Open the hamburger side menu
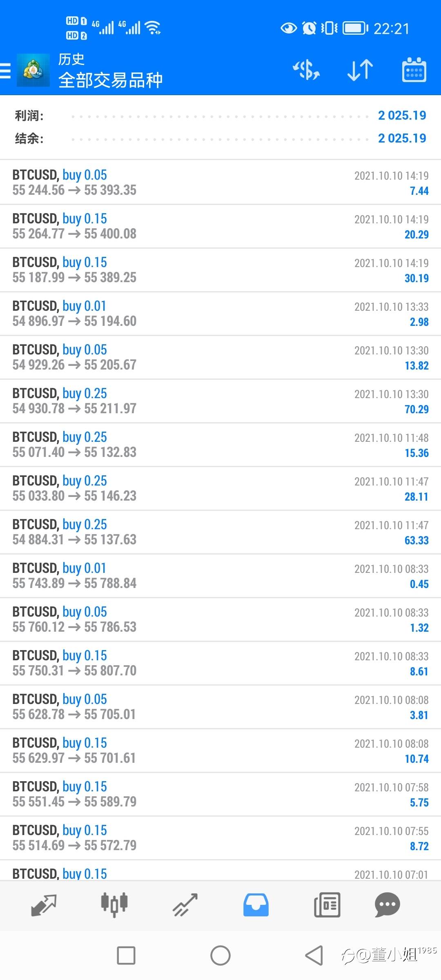The height and width of the screenshot is (980, 441). pos(6,70)
